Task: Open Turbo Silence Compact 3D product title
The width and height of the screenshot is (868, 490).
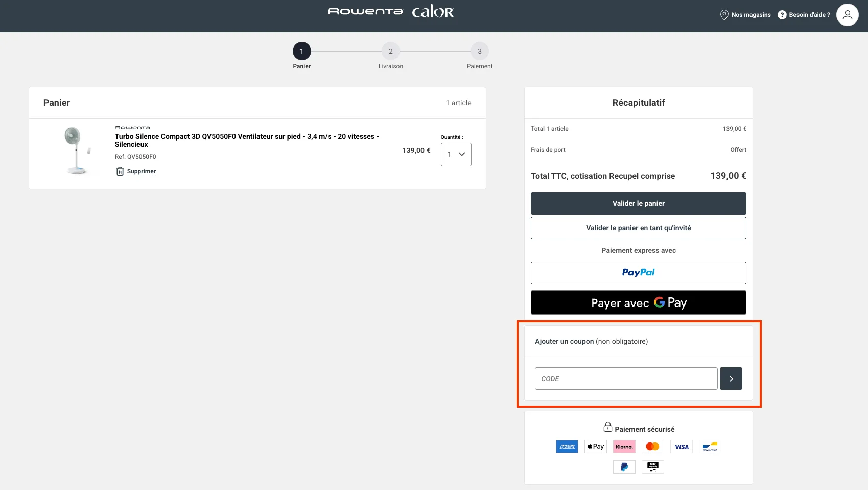Action: [247, 141]
